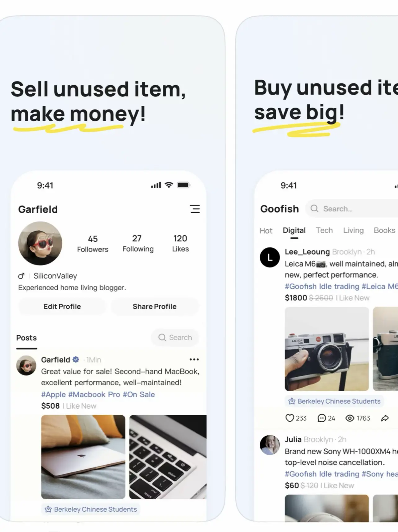398x532 pixels.
Task: Click the search magnifier in the Goofish search bar
Action: tap(314, 208)
